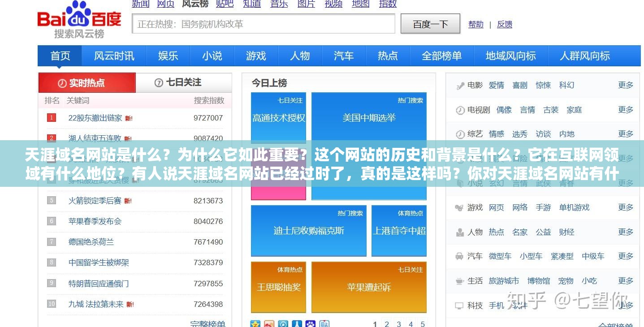Click the monitor icon beside 科技
Image resolution: width=644 pixels, height=327 pixels.
click(460, 306)
